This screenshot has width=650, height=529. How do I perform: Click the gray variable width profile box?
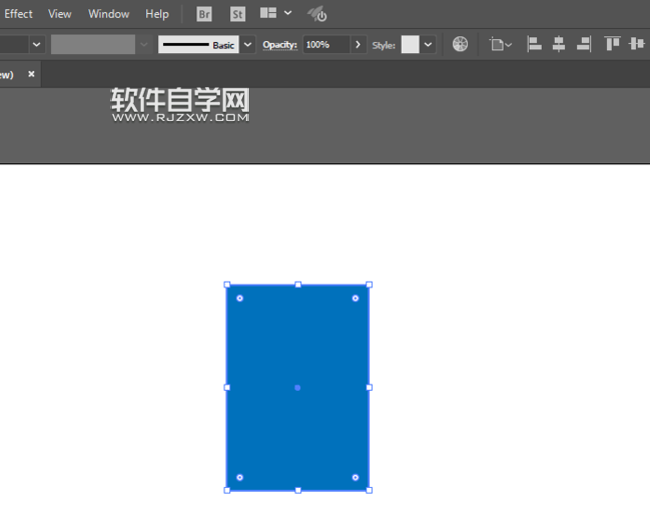coord(93,44)
